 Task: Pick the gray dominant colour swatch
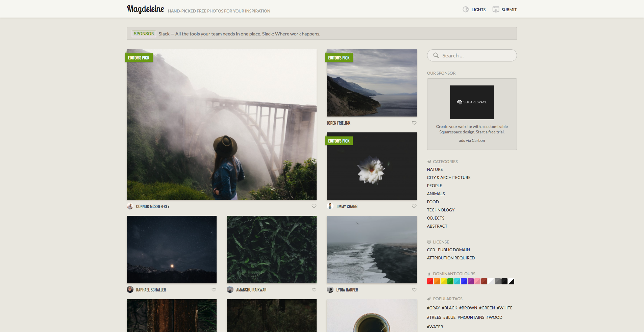coord(498,281)
